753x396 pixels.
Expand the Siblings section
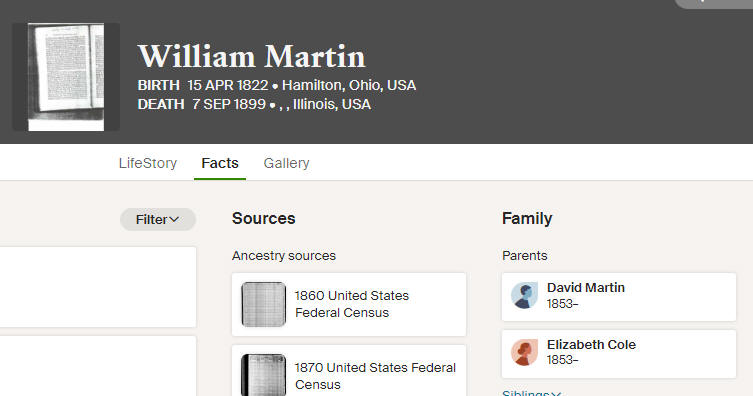[532, 393]
